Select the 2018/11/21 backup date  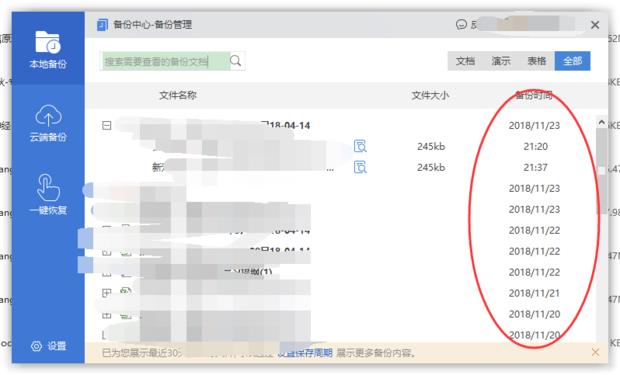534,293
